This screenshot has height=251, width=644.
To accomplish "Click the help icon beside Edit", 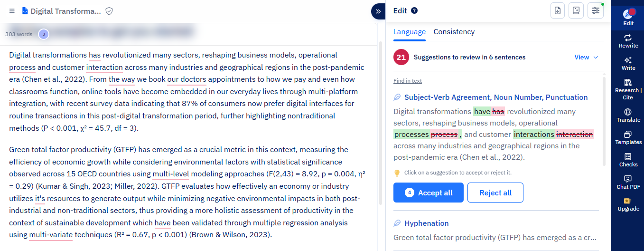I will 414,10.
